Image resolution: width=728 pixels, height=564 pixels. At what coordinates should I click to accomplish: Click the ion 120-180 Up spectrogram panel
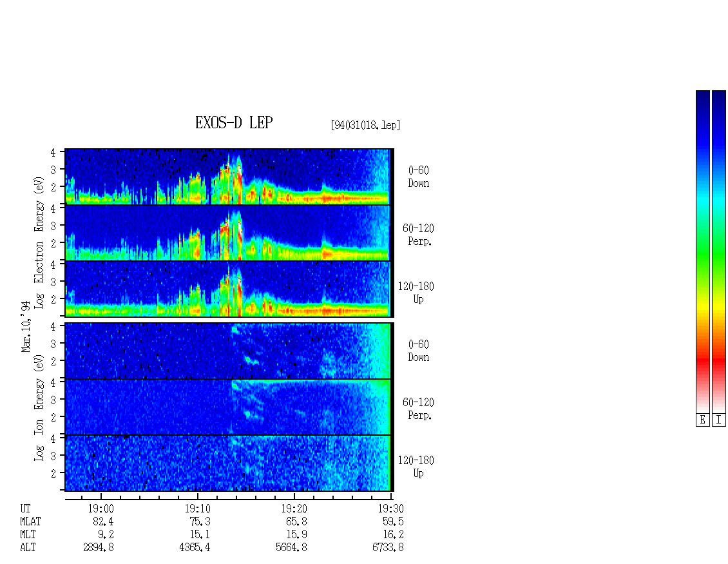point(228,463)
